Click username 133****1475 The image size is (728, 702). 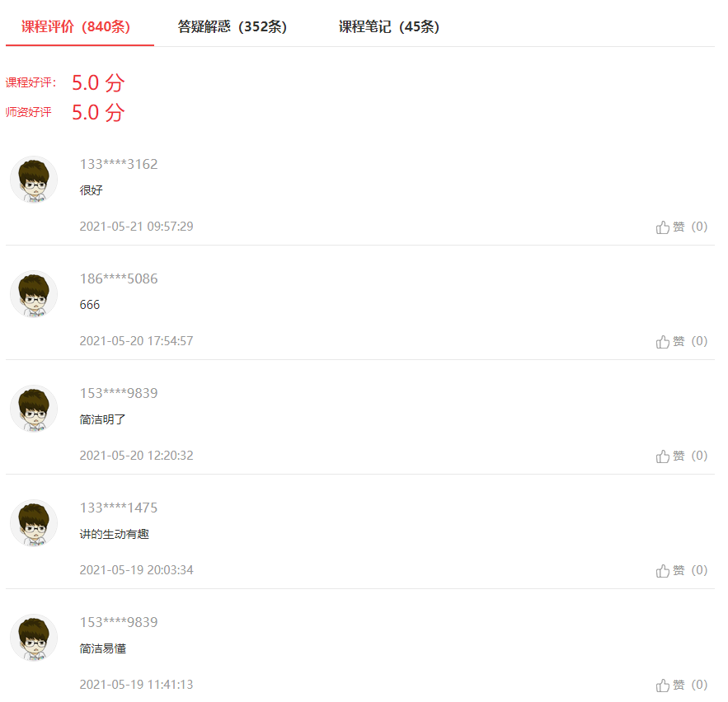pos(119,508)
